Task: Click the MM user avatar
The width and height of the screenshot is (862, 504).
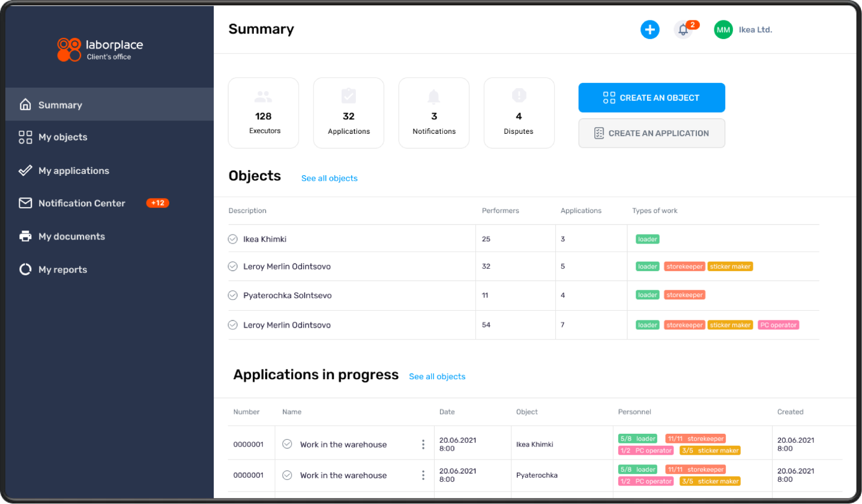Action: point(723,29)
